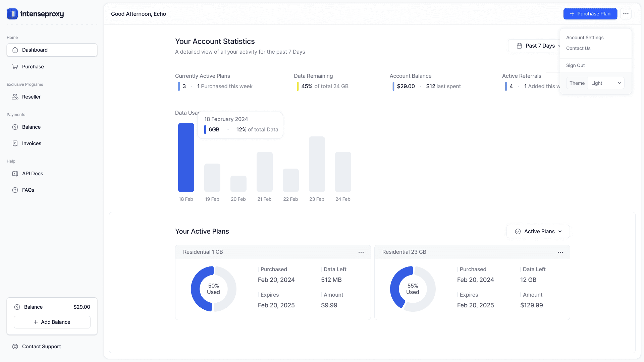Open Residential 23 GB plan options menu

click(560, 252)
